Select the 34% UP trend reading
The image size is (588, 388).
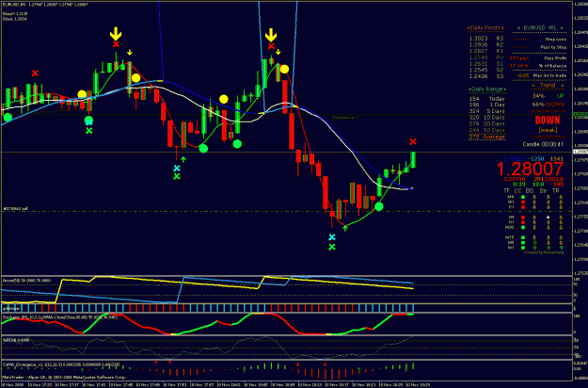pyautogui.click(x=548, y=96)
